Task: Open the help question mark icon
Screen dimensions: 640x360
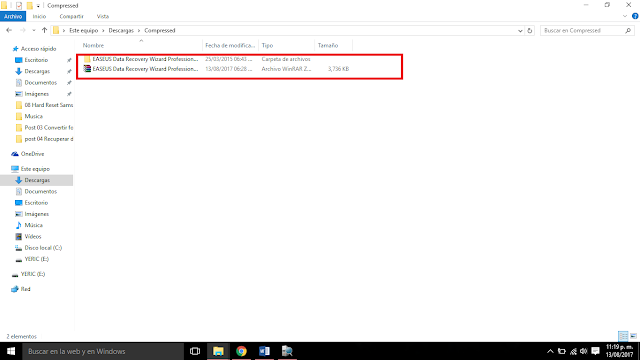Action: (x=635, y=16)
